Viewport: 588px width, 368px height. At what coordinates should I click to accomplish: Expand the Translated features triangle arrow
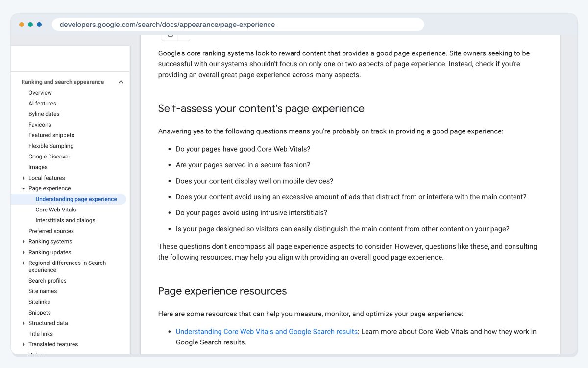(x=24, y=344)
